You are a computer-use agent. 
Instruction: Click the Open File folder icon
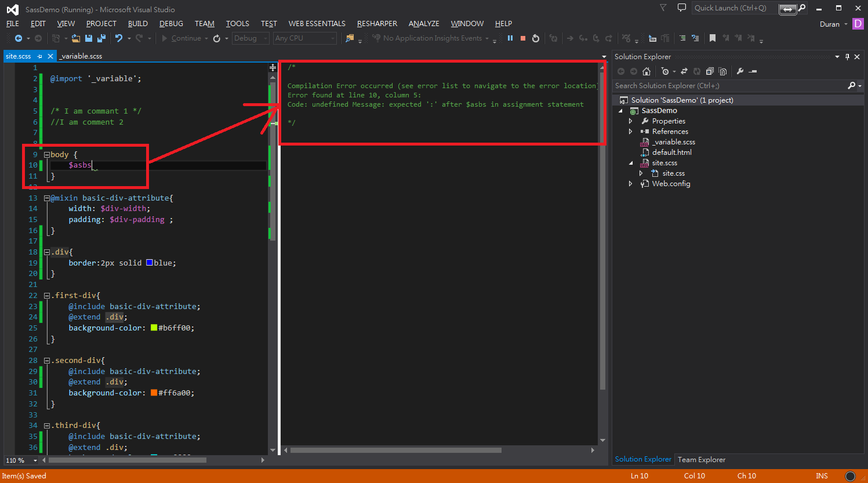point(76,38)
